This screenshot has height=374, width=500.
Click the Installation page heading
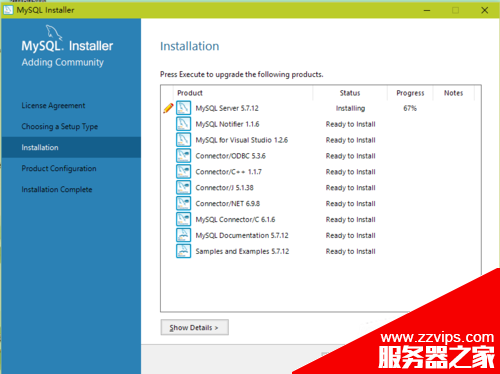[x=190, y=46]
